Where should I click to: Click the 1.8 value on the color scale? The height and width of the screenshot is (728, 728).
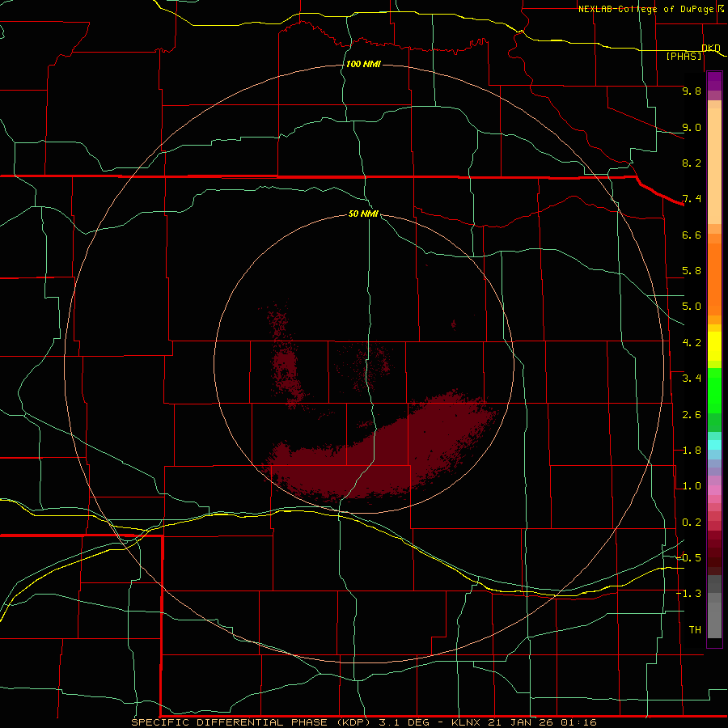[x=692, y=451]
